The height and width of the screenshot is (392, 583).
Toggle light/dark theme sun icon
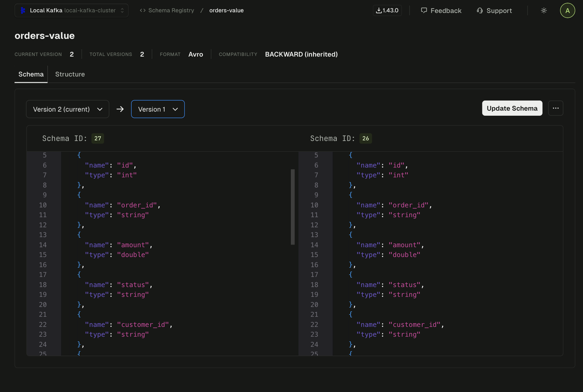(x=544, y=10)
